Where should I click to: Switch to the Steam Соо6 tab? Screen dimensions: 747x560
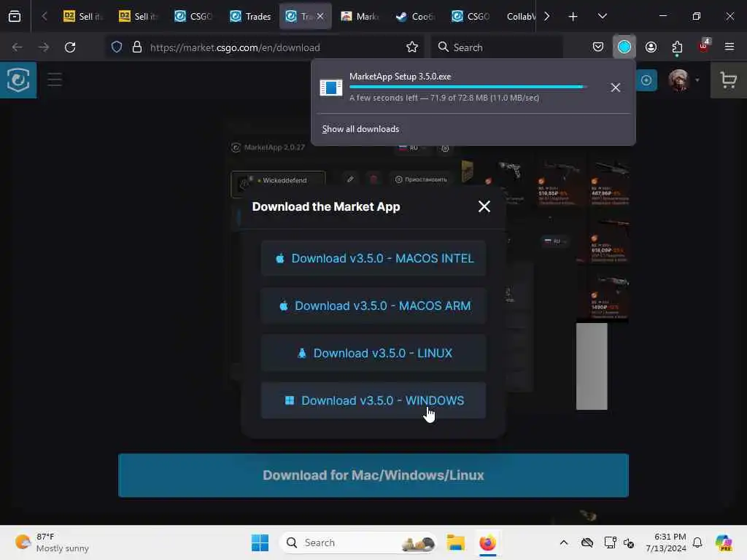pos(416,16)
